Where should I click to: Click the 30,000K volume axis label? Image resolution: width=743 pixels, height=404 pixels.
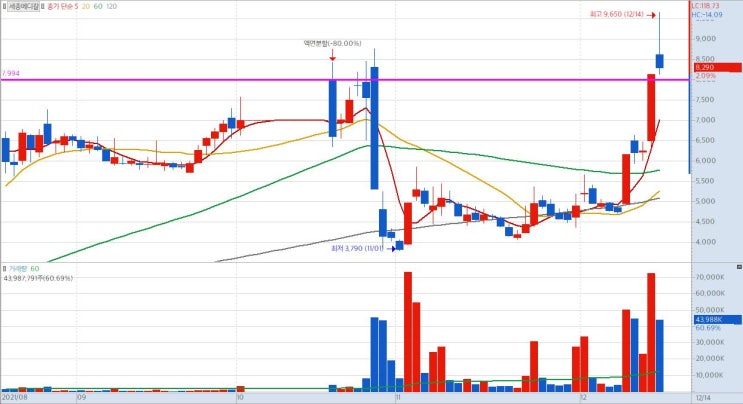pos(710,342)
